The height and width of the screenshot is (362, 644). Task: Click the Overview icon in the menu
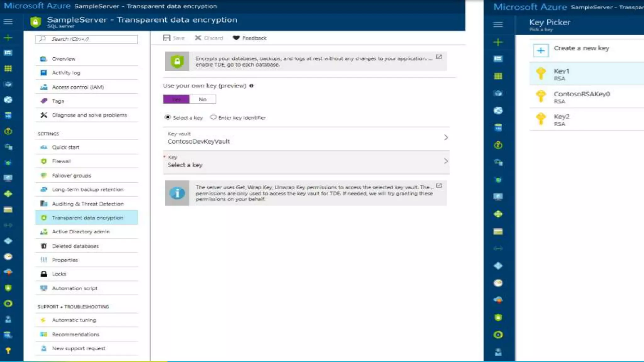coord(44,59)
